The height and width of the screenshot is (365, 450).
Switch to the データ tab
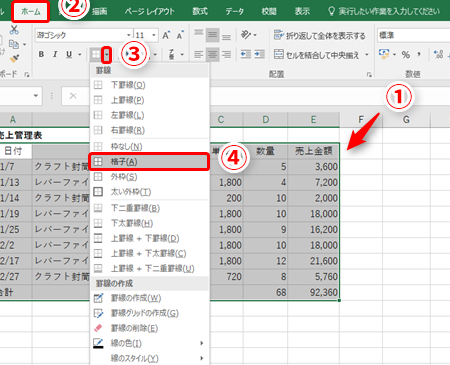[234, 11]
